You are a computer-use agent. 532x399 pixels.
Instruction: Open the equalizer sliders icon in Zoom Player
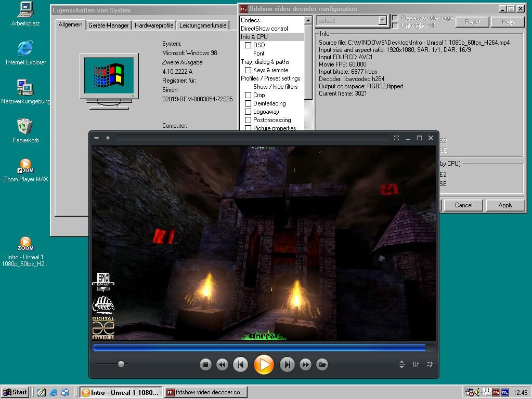(416, 364)
